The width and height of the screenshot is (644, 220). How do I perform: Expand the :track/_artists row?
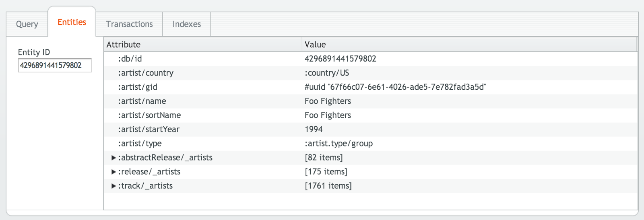[x=114, y=186]
